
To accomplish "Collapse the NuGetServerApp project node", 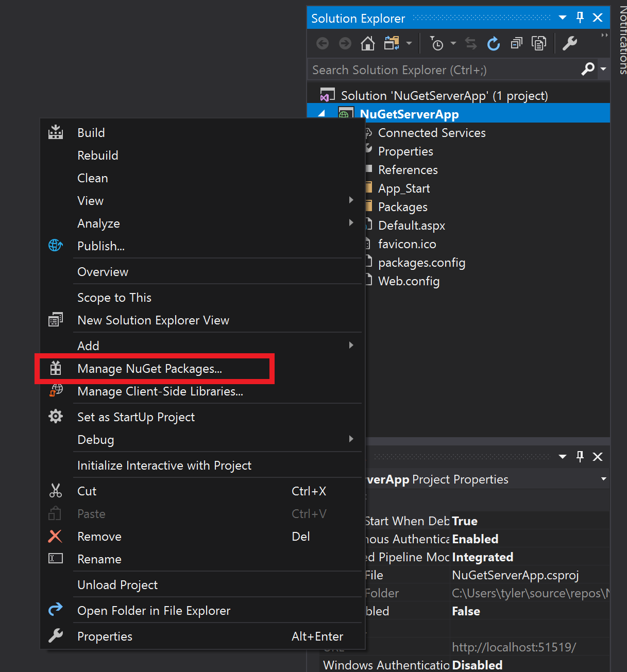I will point(322,114).
